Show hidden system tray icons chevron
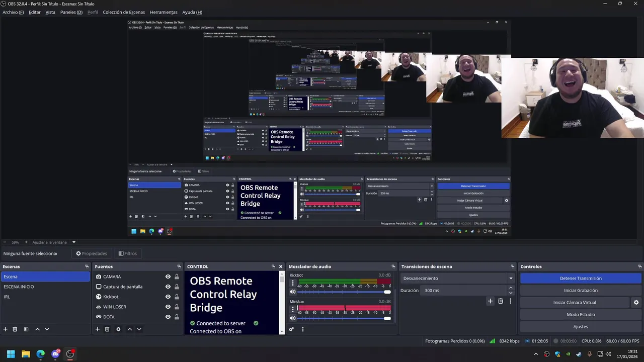 click(x=536, y=354)
